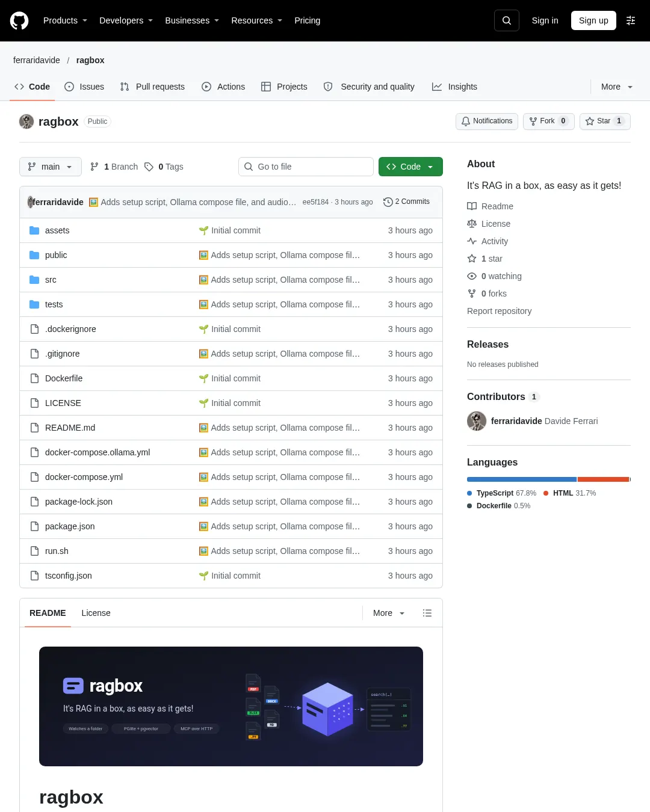Click the ragbox README banner image
This screenshot has height=812, width=650.
click(231, 706)
